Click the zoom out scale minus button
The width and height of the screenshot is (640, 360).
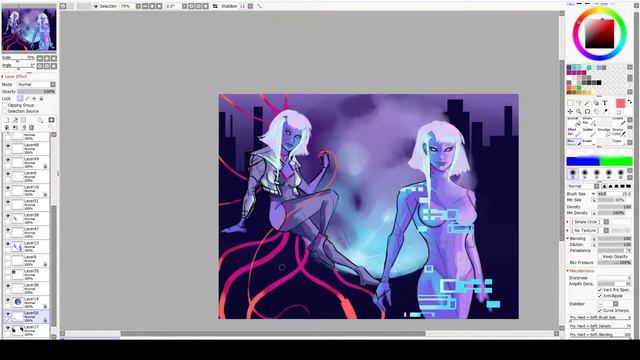[40, 58]
